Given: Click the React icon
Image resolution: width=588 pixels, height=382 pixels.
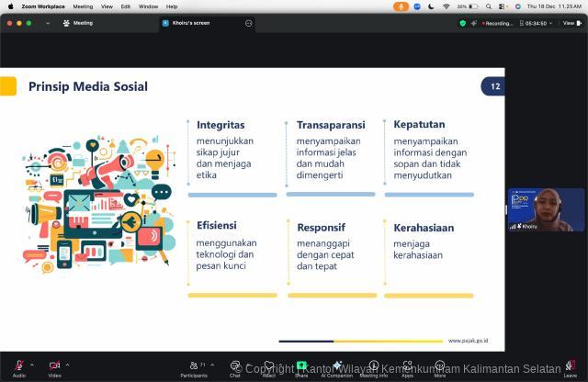Looking at the screenshot, I should click(269, 366).
